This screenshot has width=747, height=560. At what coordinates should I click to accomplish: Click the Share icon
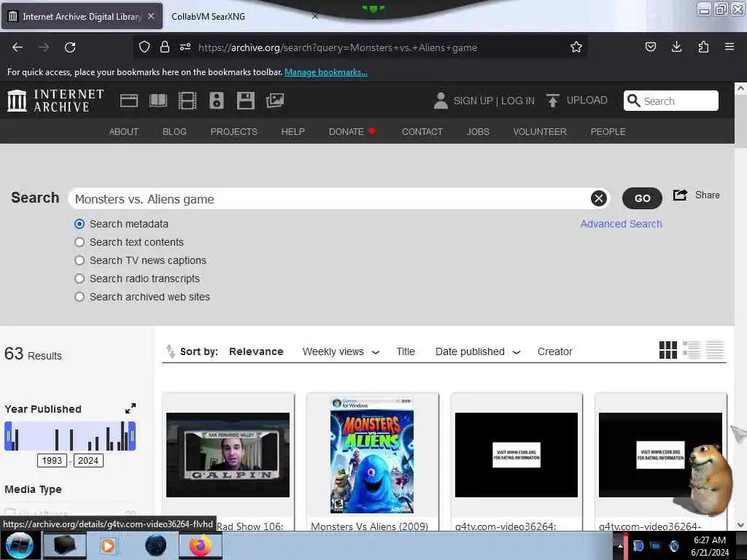click(x=680, y=195)
